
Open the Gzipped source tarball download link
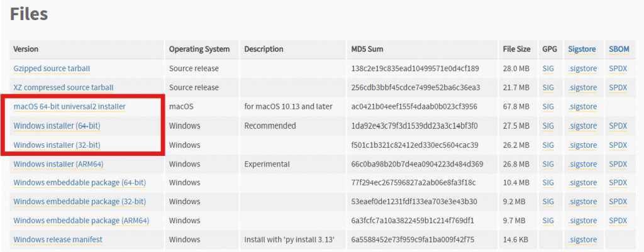[52, 68]
